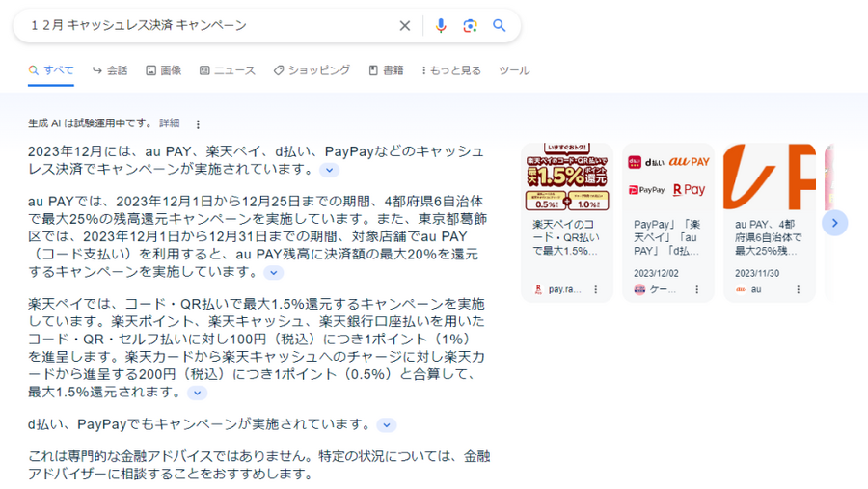
Task: Start voice search with the microphone icon
Action: 441,25
